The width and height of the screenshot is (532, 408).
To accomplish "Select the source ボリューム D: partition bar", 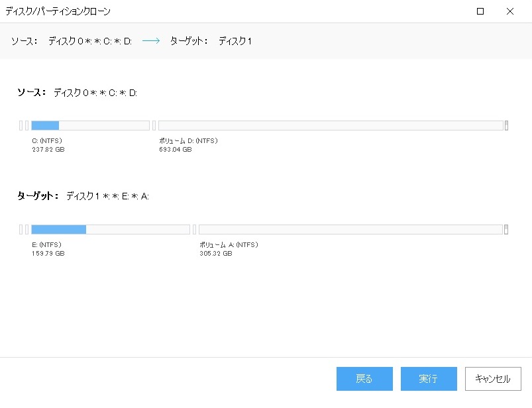I will tap(330, 125).
